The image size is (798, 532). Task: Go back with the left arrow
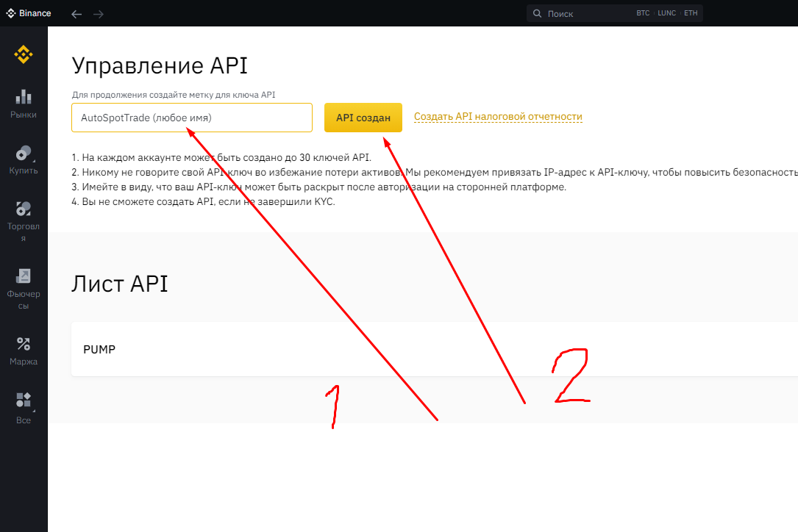(x=76, y=14)
